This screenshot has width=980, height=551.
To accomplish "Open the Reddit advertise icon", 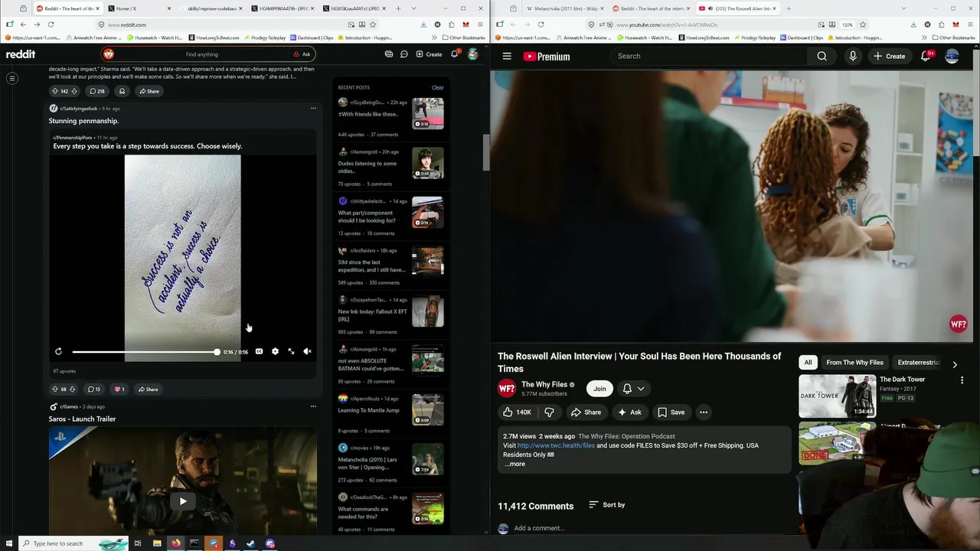I will coord(389,54).
